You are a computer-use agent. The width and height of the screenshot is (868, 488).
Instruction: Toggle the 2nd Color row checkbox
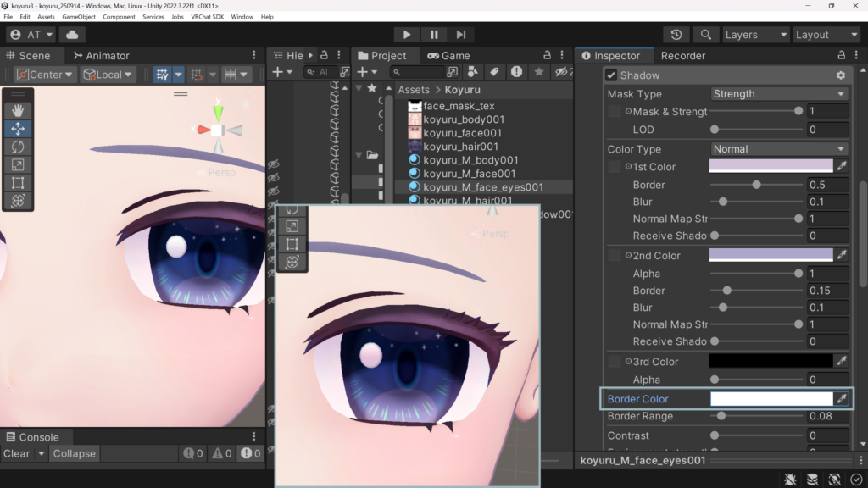pyautogui.click(x=614, y=256)
